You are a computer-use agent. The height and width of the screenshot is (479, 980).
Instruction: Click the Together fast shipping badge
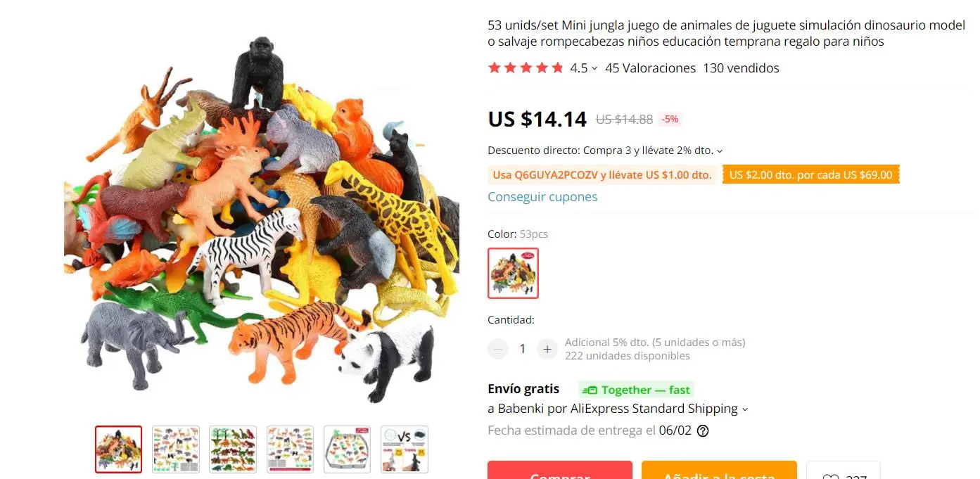coord(637,390)
